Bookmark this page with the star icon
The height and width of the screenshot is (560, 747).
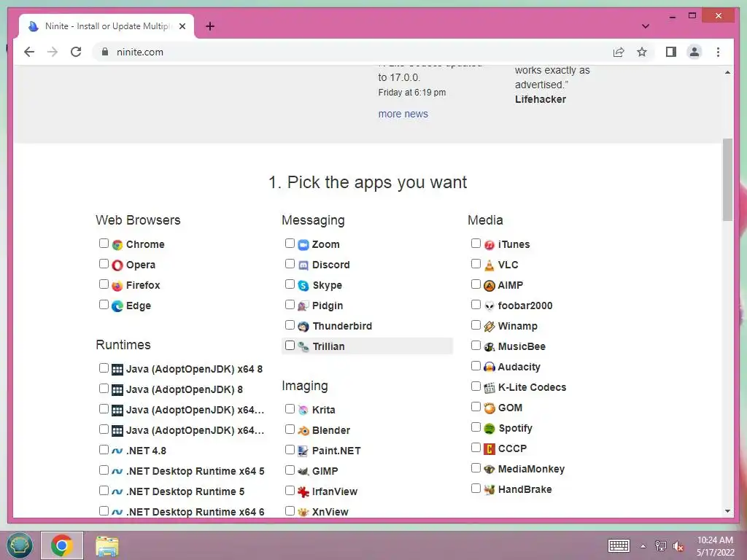[x=642, y=52]
